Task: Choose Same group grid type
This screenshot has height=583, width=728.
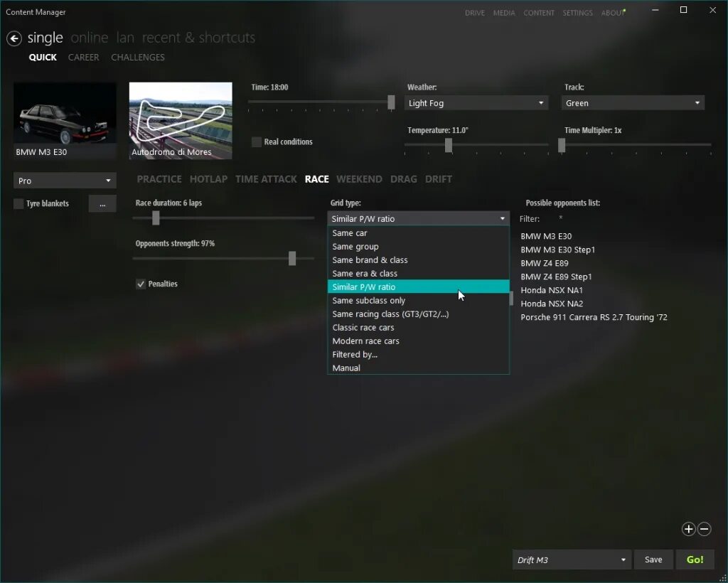Action: pos(418,247)
